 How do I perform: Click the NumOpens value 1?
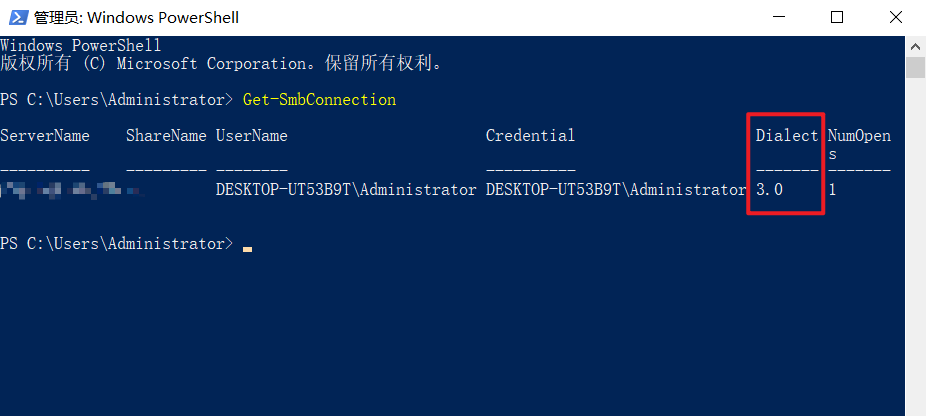(x=832, y=190)
